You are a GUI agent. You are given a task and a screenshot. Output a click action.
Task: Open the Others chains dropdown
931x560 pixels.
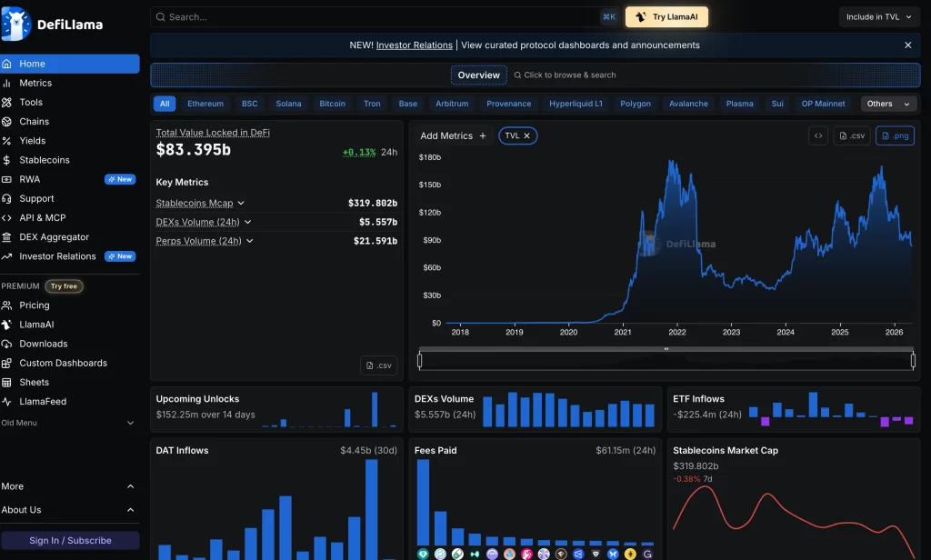[888, 104]
